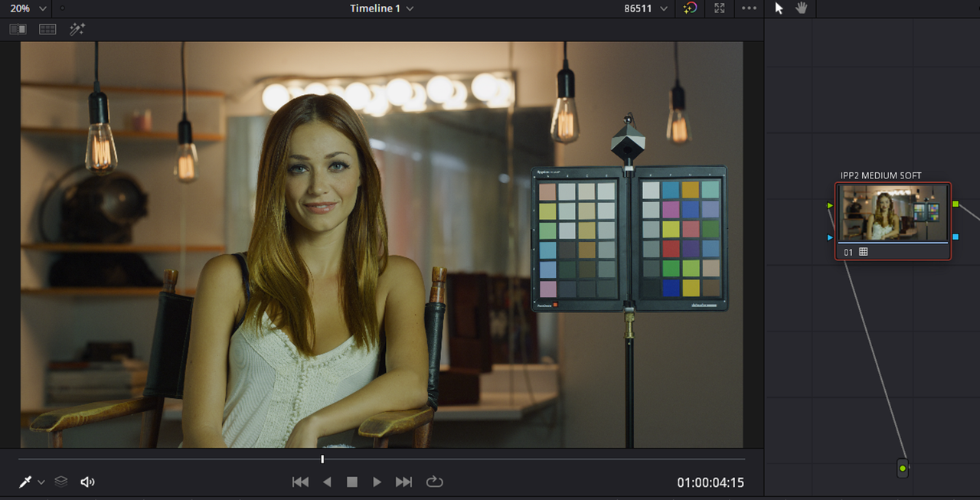Expand the color picker qualifier dropdown arrow
Screen dimensions: 980x500
click(41, 482)
